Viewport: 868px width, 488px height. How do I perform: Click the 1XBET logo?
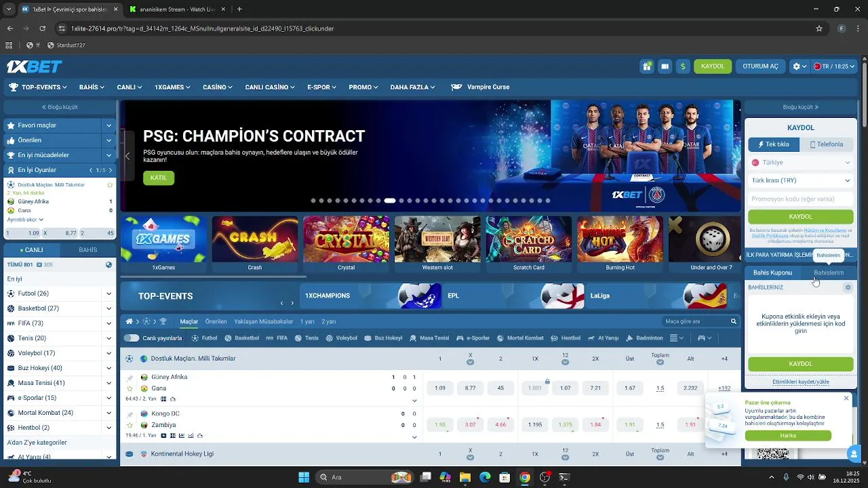pos(35,66)
